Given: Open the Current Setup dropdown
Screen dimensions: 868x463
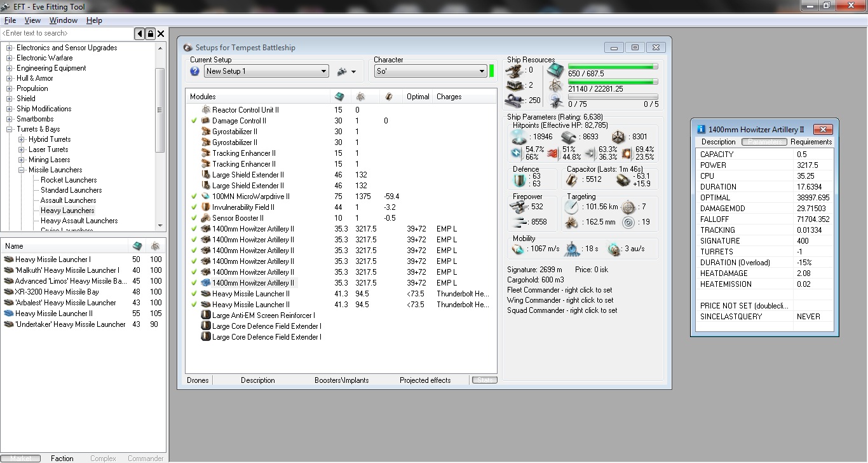Looking at the screenshot, I should click(266, 71).
